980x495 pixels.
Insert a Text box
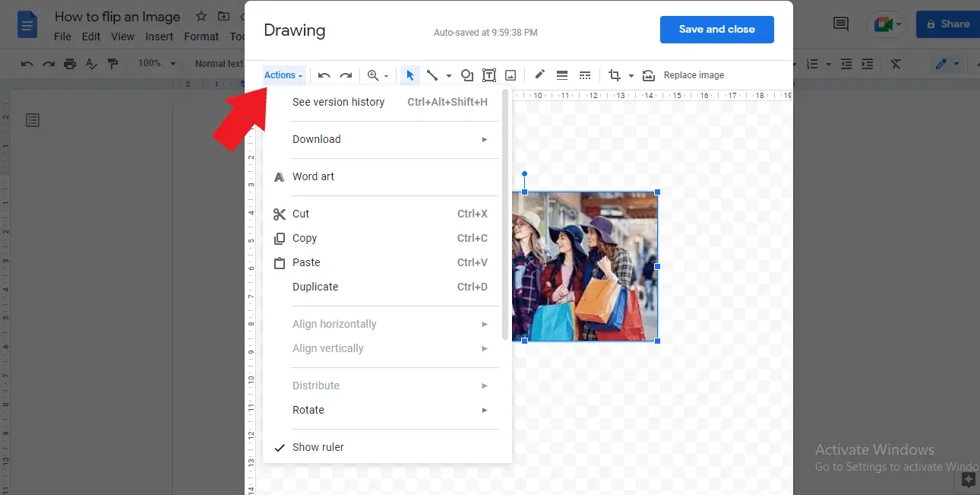click(x=489, y=75)
